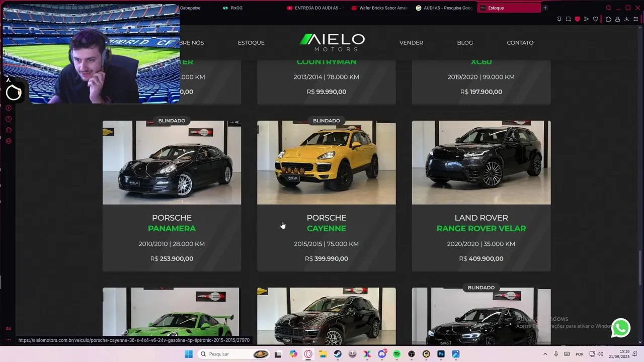
Task: Click the POR language indicator
Action: pyautogui.click(x=580, y=354)
